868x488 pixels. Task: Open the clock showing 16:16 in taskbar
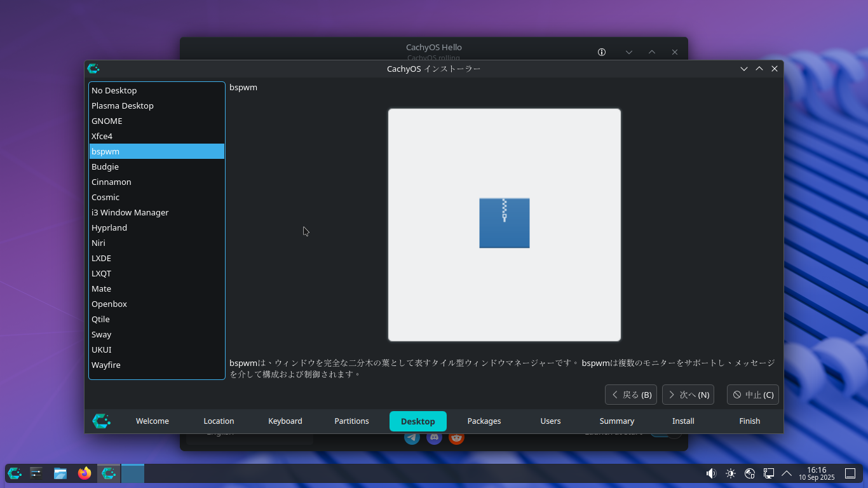click(x=817, y=473)
